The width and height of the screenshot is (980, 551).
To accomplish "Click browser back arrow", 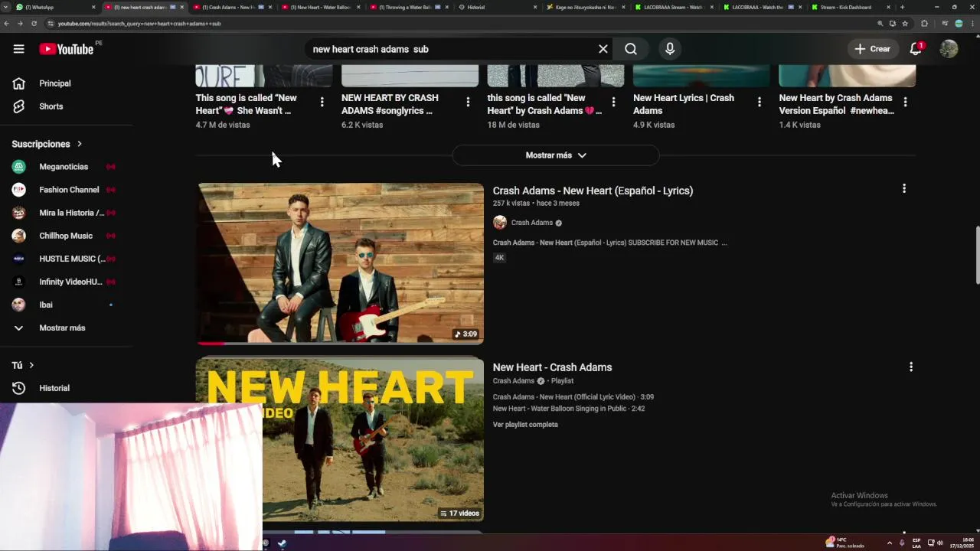I will (7, 24).
